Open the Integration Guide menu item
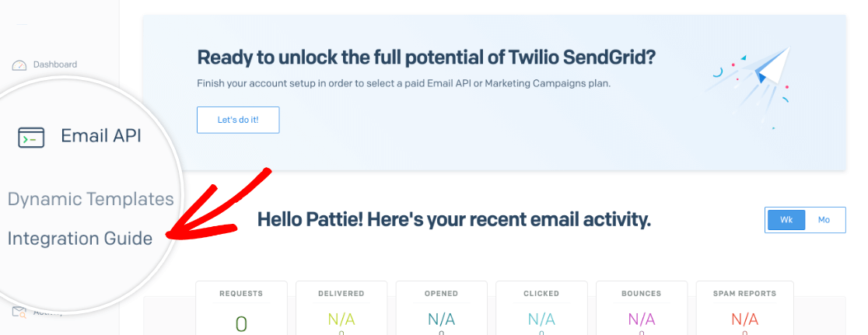 pyautogui.click(x=79, y=239)
